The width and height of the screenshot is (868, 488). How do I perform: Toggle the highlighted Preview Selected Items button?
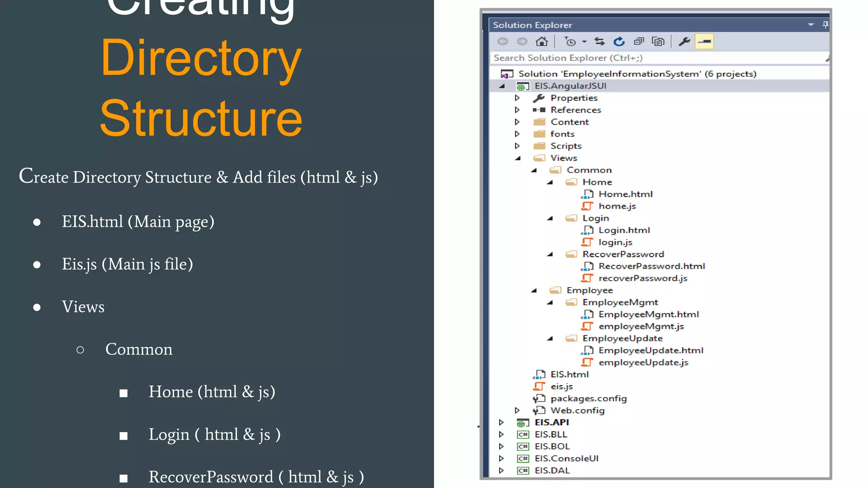tap(704, 42)
